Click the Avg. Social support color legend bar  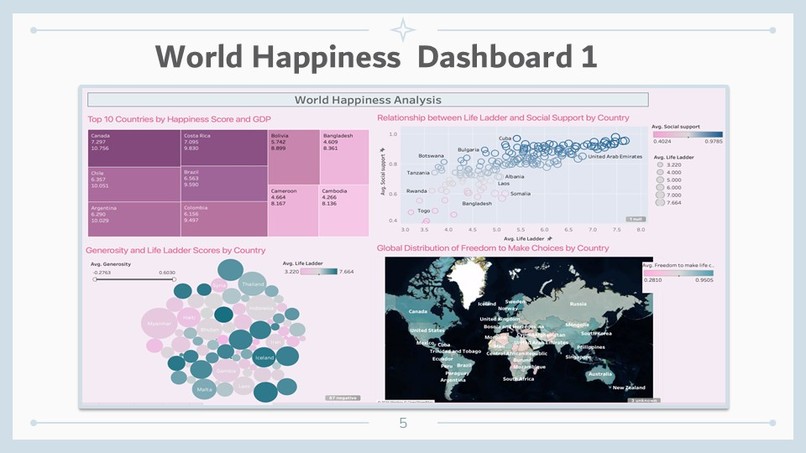click(x=688, y=134)
